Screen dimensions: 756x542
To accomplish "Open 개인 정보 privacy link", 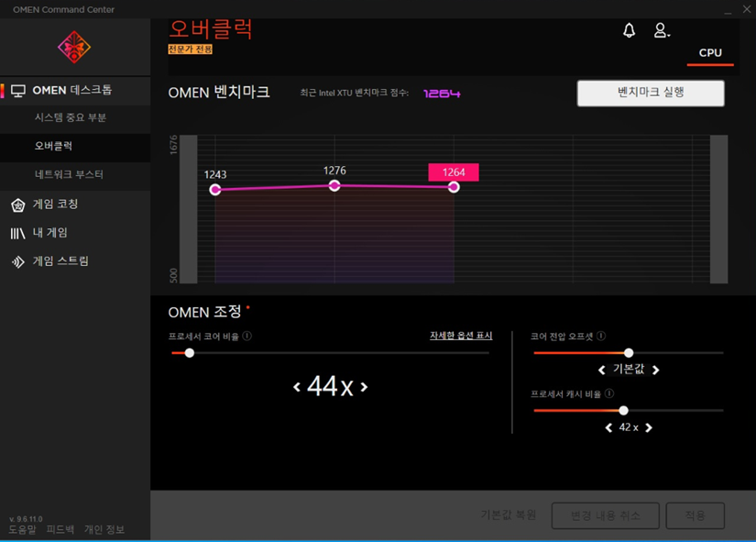I will tap(104, 529).
